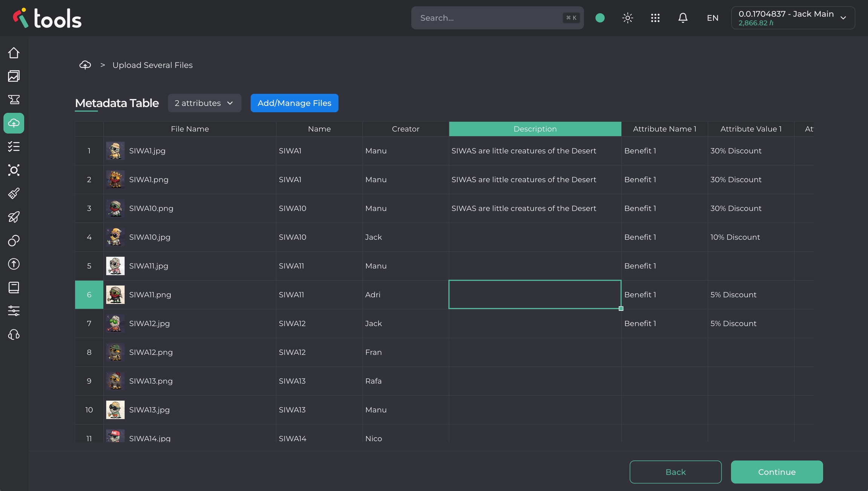Open the image gallery sidebar icon
Image resolution: width=868 pixels, height=491 pixels.
(x=14, y=76)
